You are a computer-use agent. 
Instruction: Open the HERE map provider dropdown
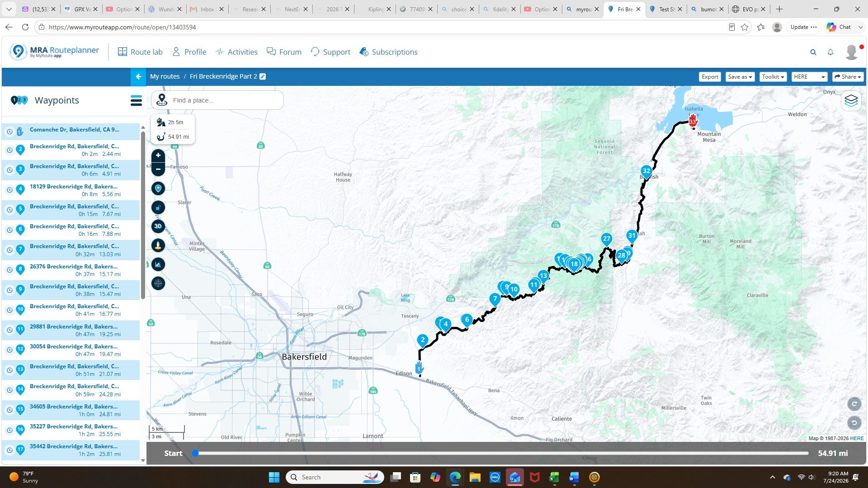[x=809, y=77]
